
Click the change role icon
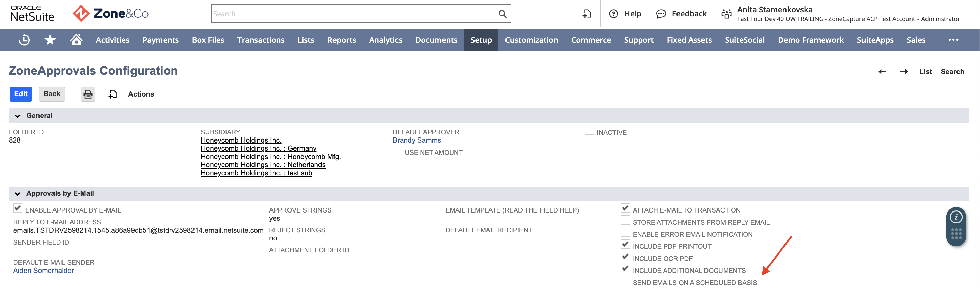tap(726, 14)
